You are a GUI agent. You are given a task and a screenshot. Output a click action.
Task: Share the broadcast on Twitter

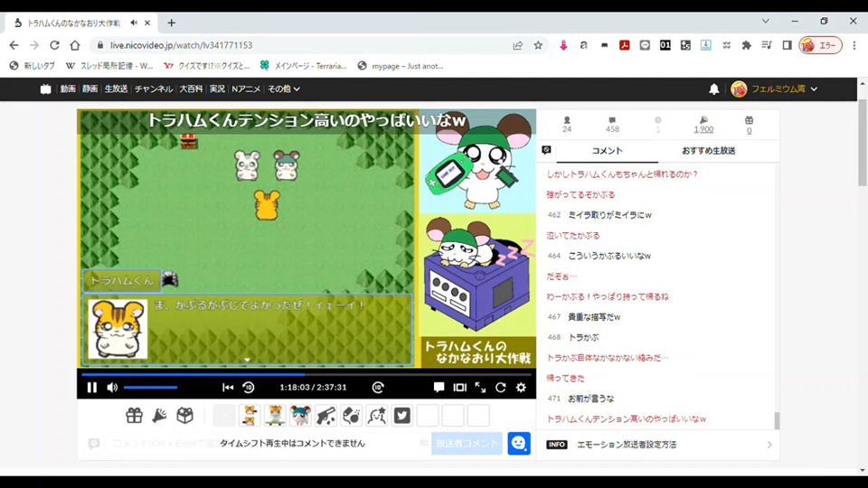(x=402, y=416)
